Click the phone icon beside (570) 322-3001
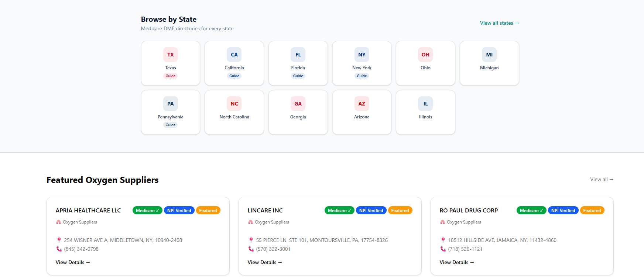This screenshot has width=644, height=277. 251,249
